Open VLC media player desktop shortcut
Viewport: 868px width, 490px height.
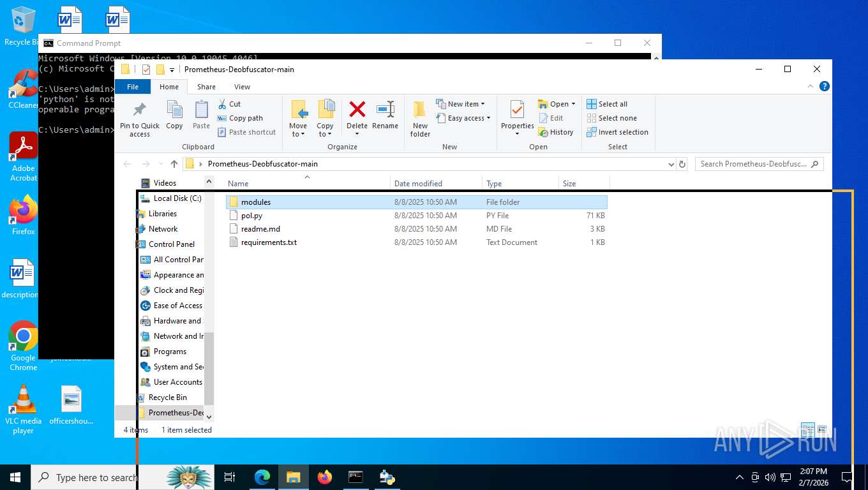click(23, 409)
